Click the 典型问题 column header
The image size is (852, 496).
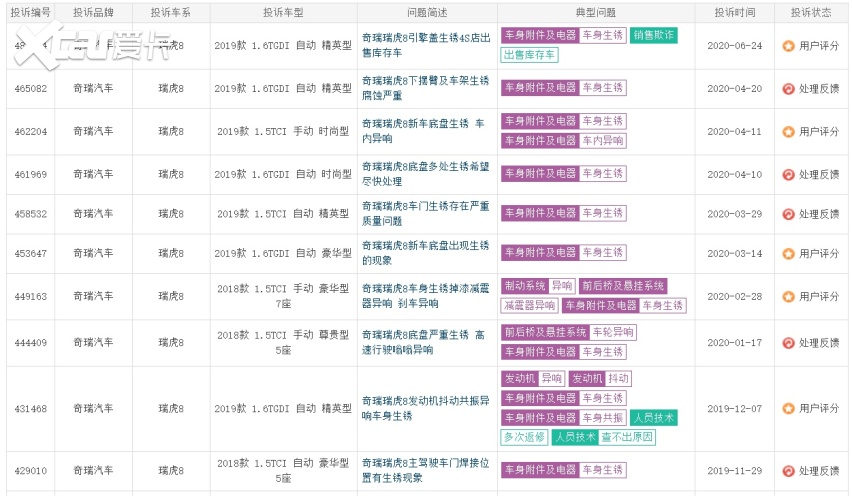[596, 12]
